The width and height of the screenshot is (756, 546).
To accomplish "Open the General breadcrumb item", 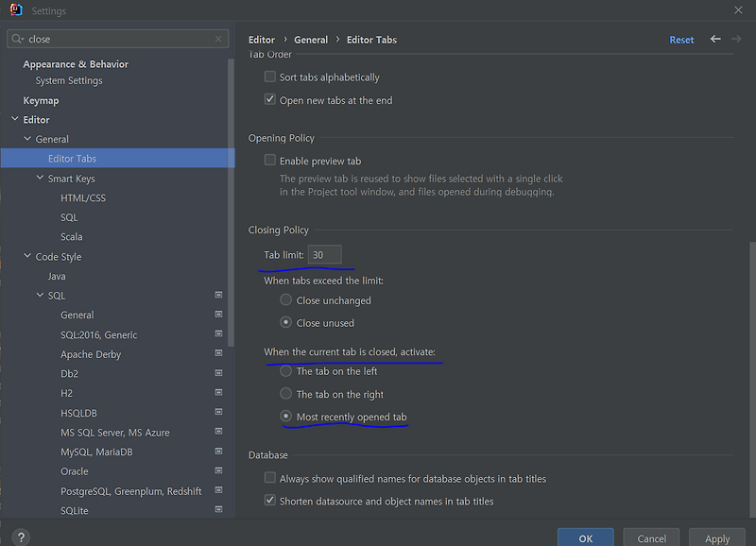I will coord(311,40).
